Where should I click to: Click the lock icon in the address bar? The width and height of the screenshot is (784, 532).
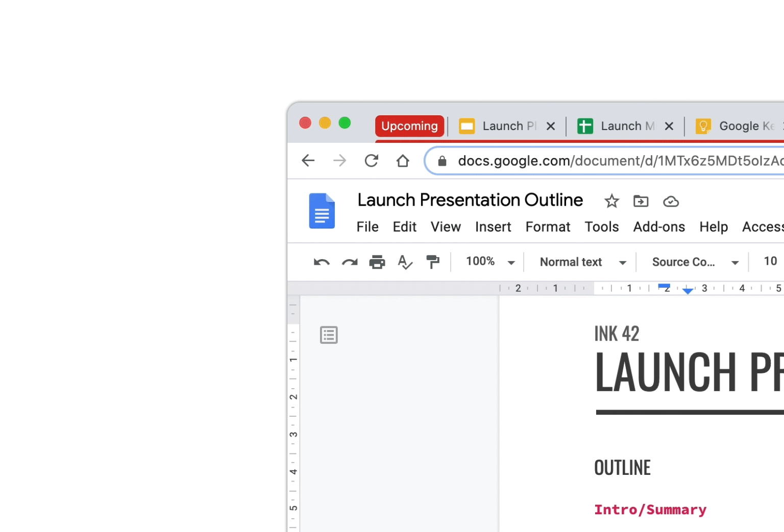click(442, 161)
